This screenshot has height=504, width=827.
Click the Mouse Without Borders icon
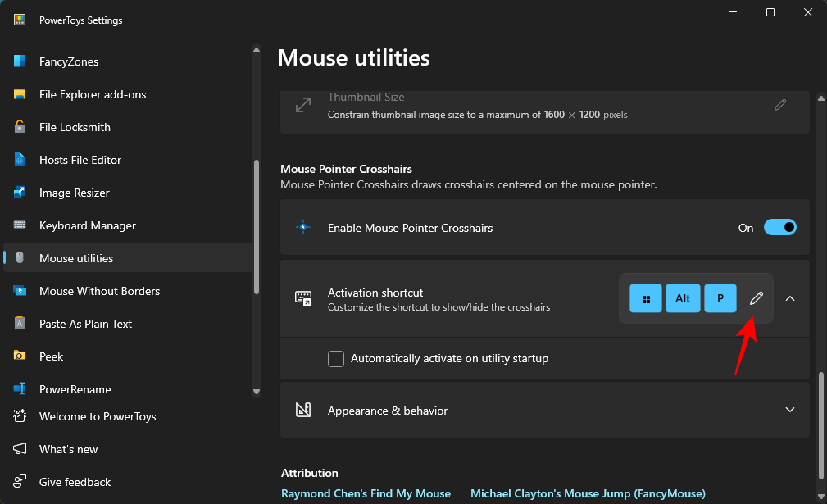point(20,290)
